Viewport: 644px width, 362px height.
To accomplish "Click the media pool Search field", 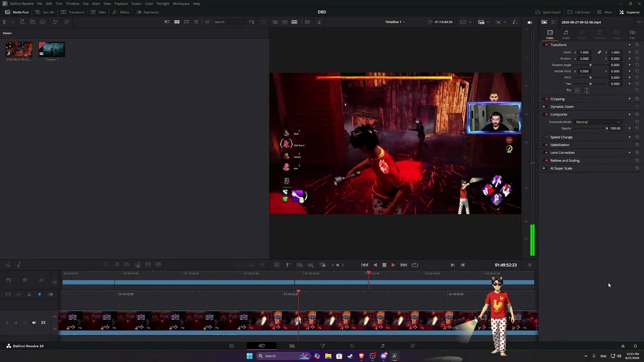I will pyautogui.click(x=230, y=22).
